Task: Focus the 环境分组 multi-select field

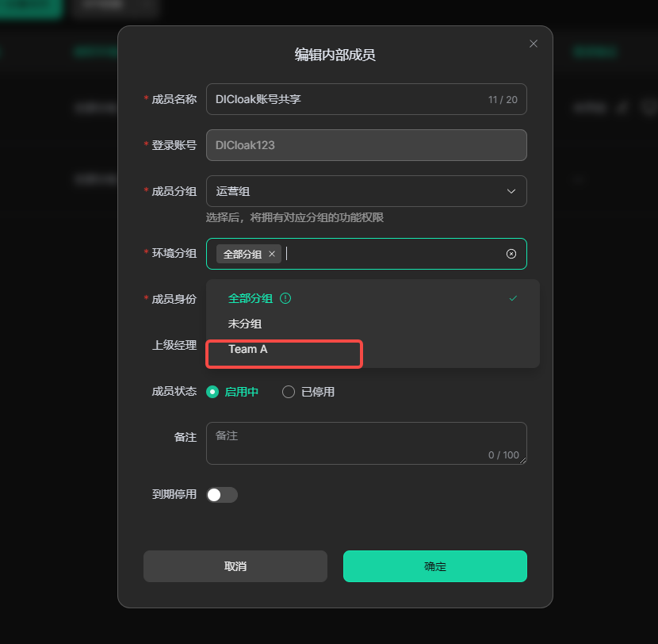Action: click(366, 254)
